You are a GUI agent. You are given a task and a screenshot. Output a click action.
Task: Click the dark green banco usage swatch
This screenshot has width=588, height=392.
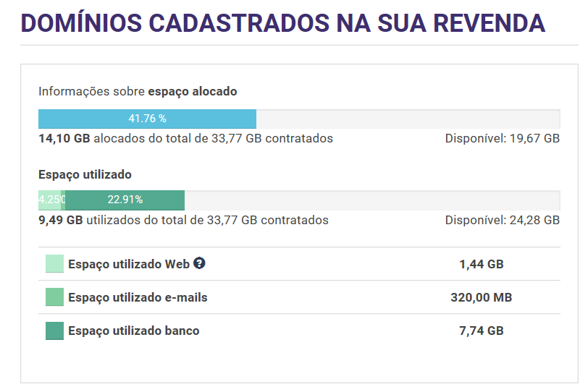click(54, 331)
